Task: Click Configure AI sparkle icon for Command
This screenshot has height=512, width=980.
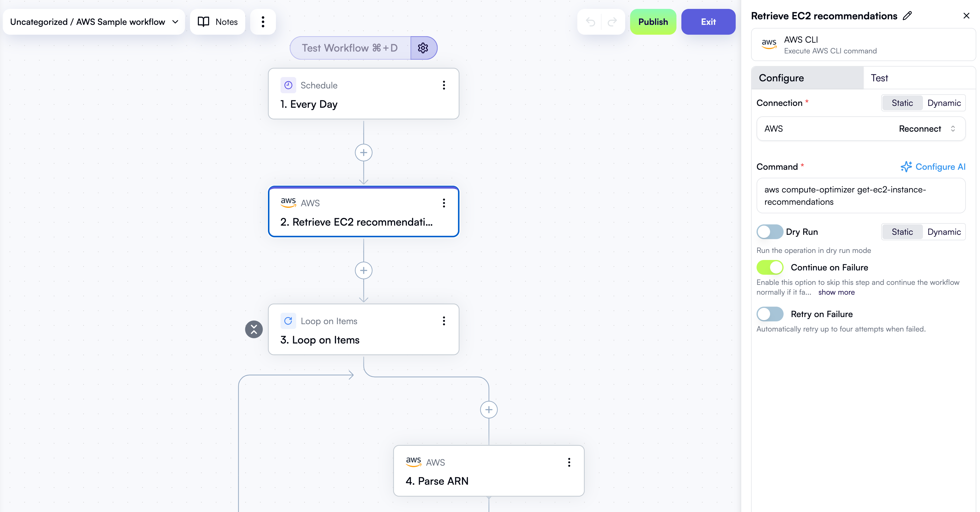Action: 907,167
